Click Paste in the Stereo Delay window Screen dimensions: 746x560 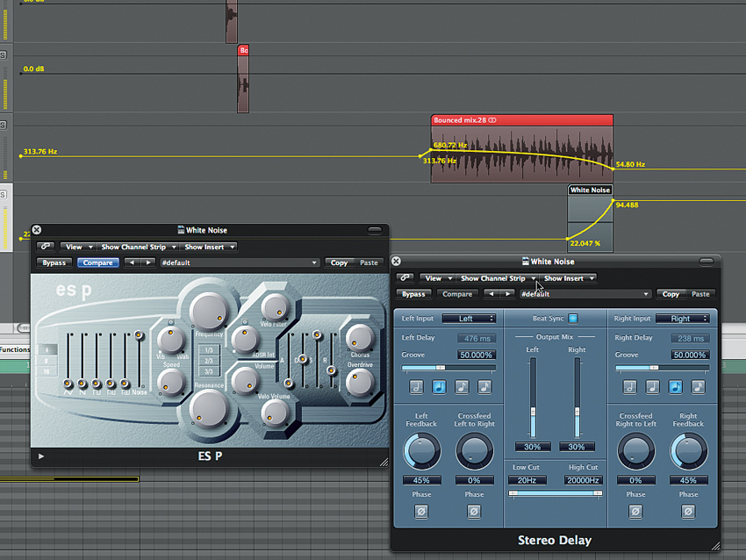700,294
